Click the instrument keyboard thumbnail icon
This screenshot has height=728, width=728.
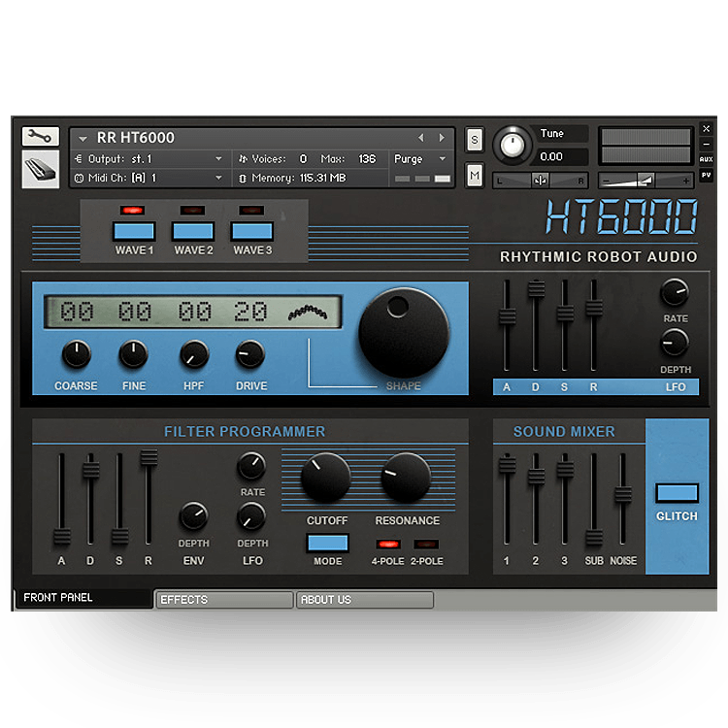coord(41,169)
